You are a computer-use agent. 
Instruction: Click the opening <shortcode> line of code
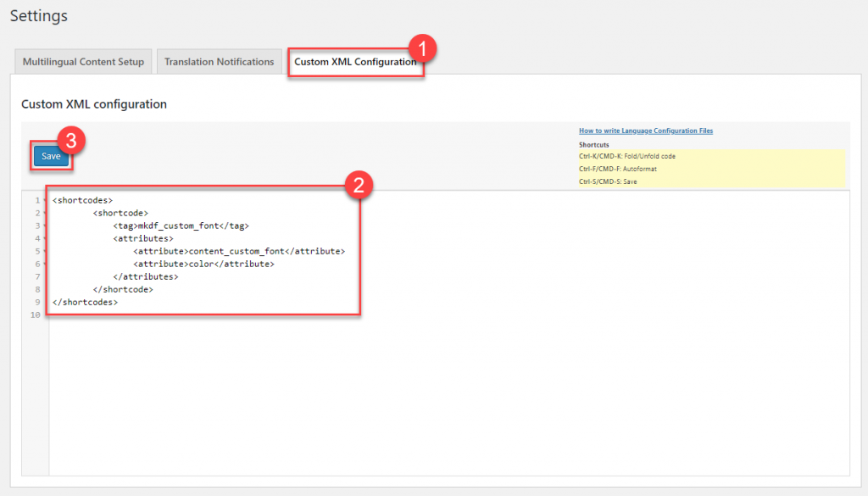pyautogui.click(x=120, y=213)
